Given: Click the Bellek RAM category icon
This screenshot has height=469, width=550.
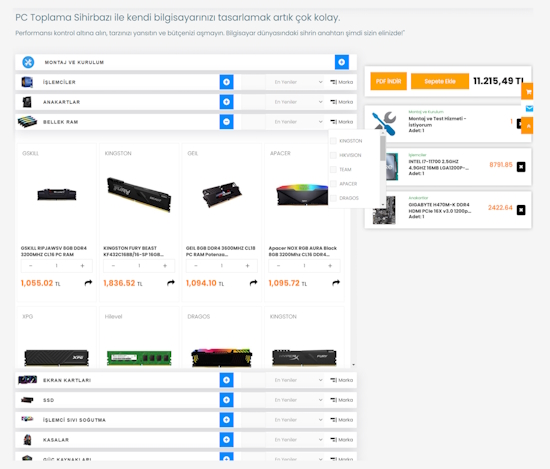Looking at the screenshot, I should (27, 122).
